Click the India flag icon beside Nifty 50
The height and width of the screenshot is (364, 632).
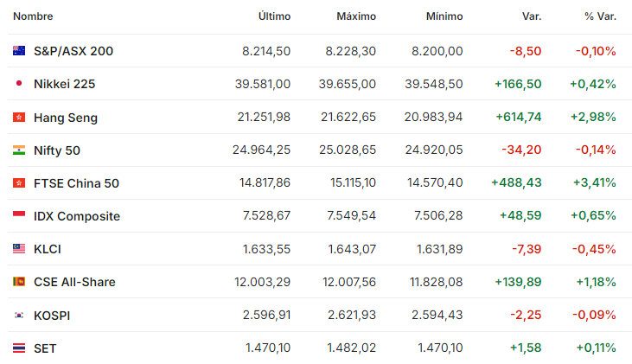[x=19, y=150]
